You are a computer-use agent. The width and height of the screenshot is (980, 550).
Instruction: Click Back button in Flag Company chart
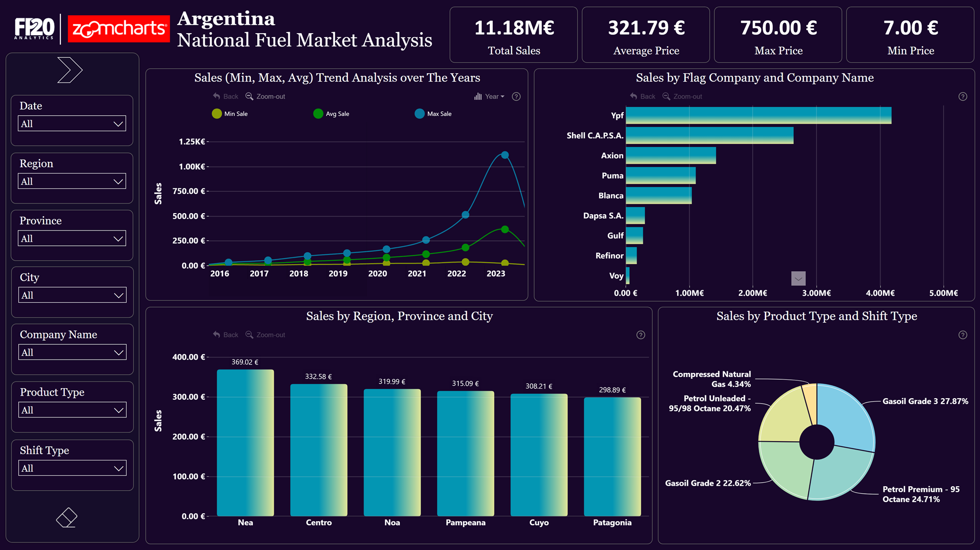(x=643, y=96)
